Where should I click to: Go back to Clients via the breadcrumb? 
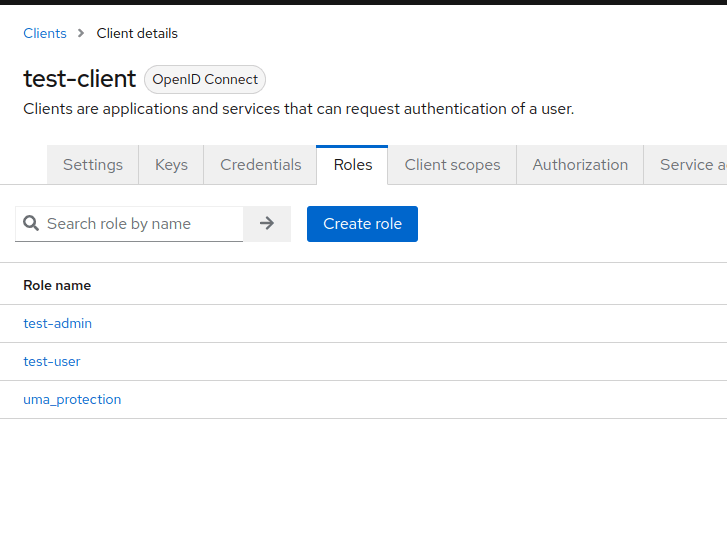coord(45,34)
